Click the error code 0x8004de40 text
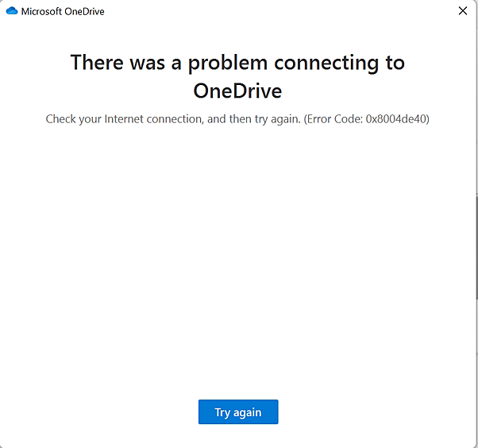This screenshot has width=478, height=448. click(396, 119)
